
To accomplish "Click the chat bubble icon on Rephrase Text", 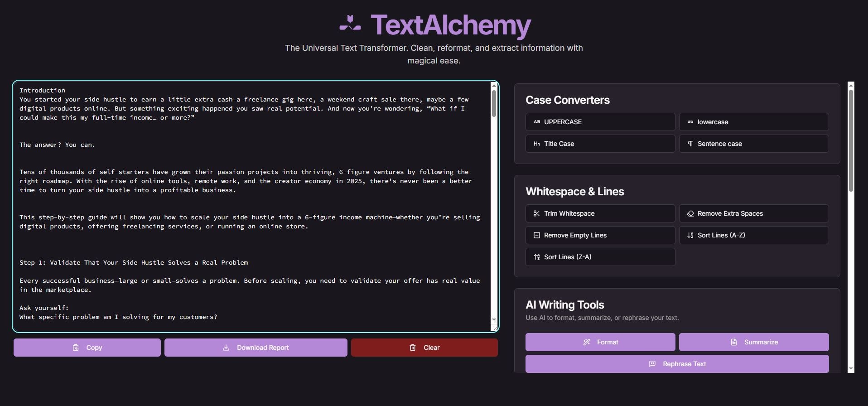I will (652, 364).
